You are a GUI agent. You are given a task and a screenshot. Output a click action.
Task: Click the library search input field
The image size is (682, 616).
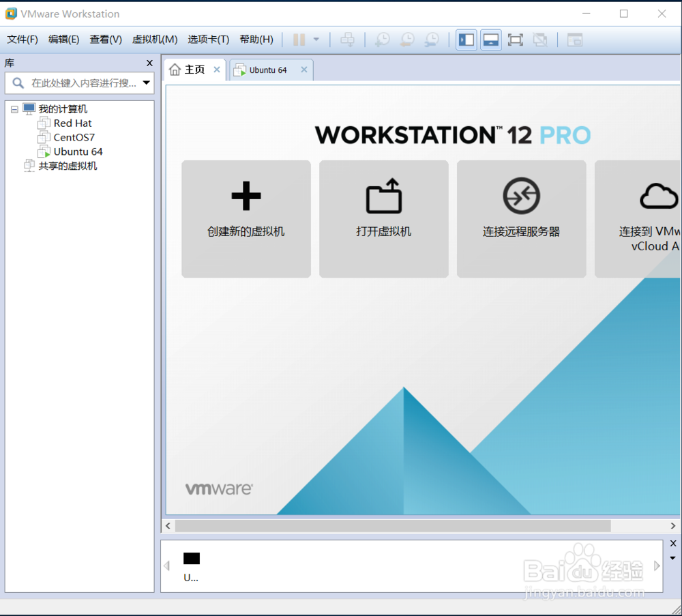click(80, 83)
